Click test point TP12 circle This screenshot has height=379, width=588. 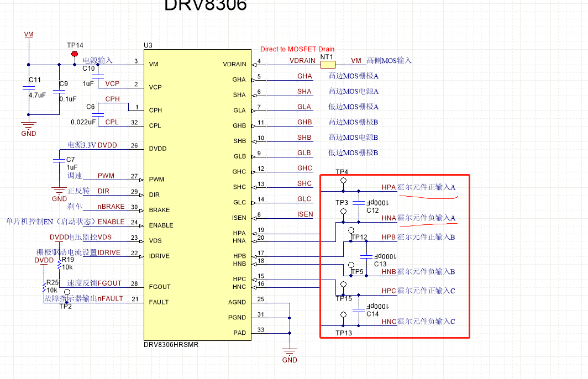[x=351, y=230]
